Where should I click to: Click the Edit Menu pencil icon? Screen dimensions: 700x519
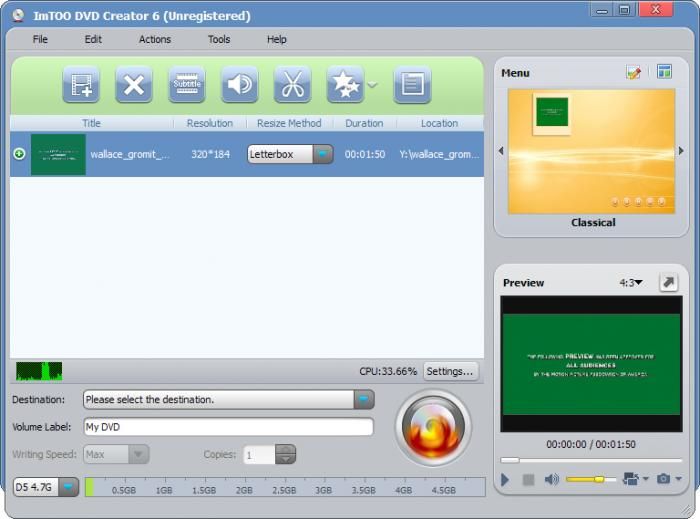pos(633,72)
